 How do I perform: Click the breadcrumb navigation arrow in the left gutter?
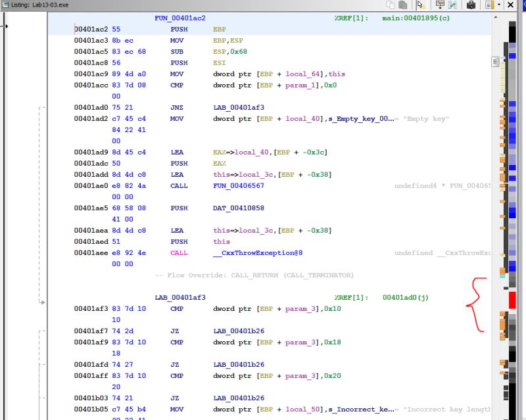point(5,26)
